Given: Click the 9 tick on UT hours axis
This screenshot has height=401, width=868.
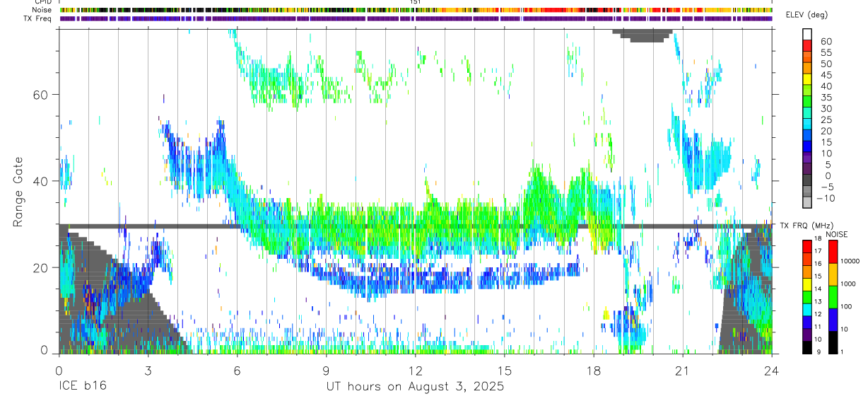Looking at the screenshot, I should 326,371.
